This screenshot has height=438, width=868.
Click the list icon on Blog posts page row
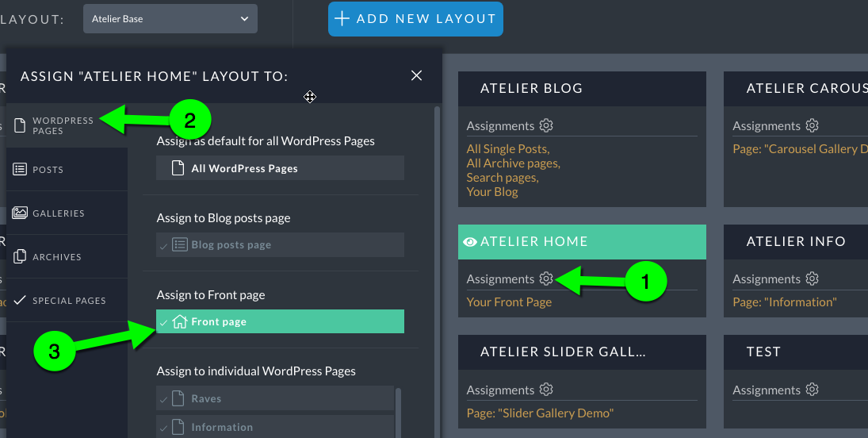(x=180, y=244)
